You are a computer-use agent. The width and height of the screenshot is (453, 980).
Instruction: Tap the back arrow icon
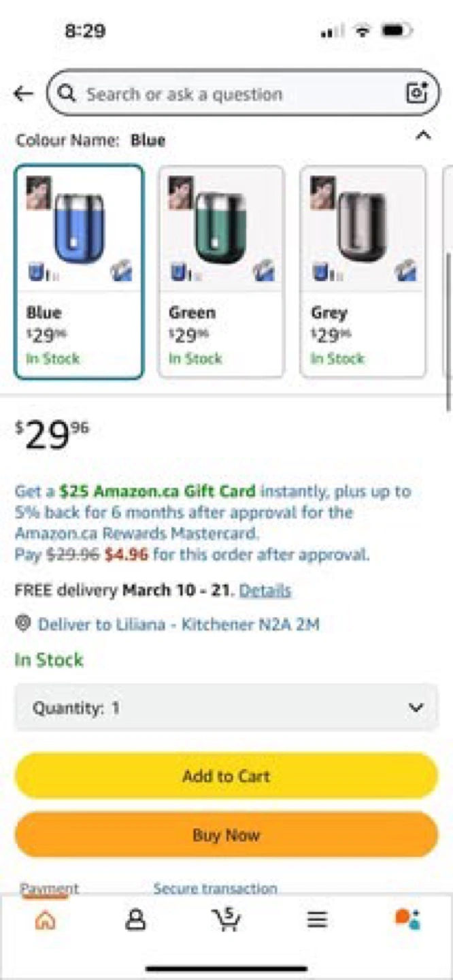click(x=23, y=94)
